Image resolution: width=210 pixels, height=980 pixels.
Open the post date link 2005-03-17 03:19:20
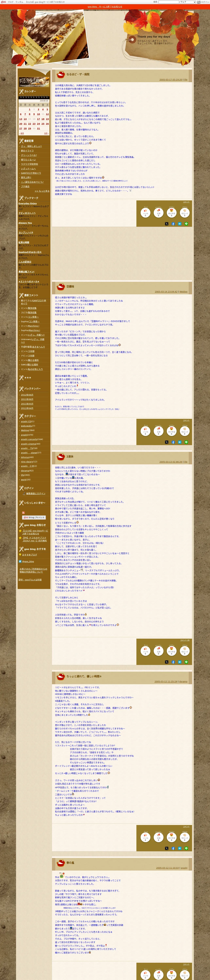(171, 80)
